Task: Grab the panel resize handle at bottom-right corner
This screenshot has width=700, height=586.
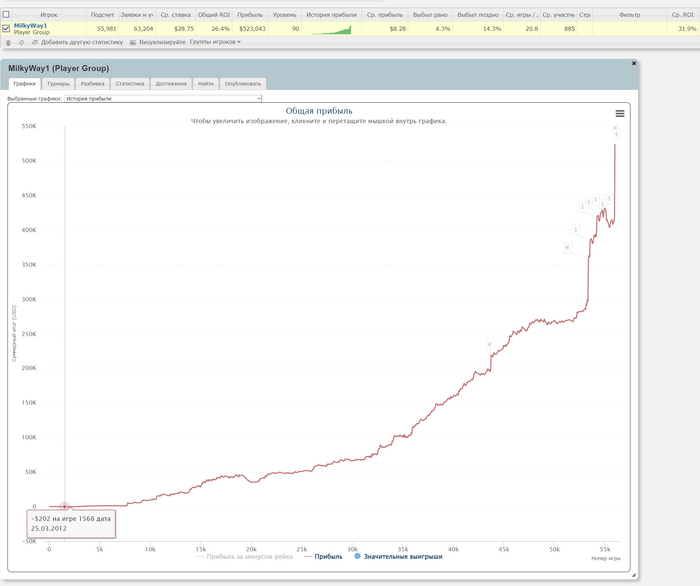Action: (x=633, y=575)
